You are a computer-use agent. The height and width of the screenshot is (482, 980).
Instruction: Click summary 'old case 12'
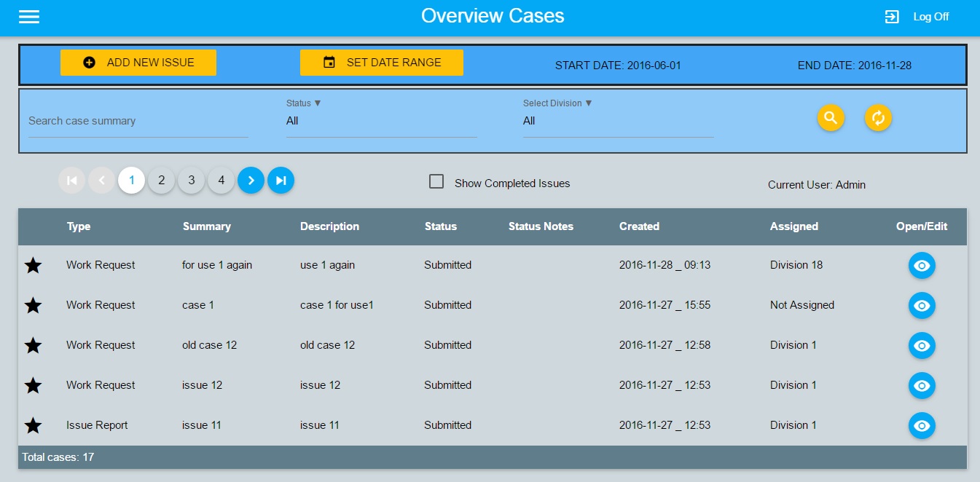(x=209, y=345)
